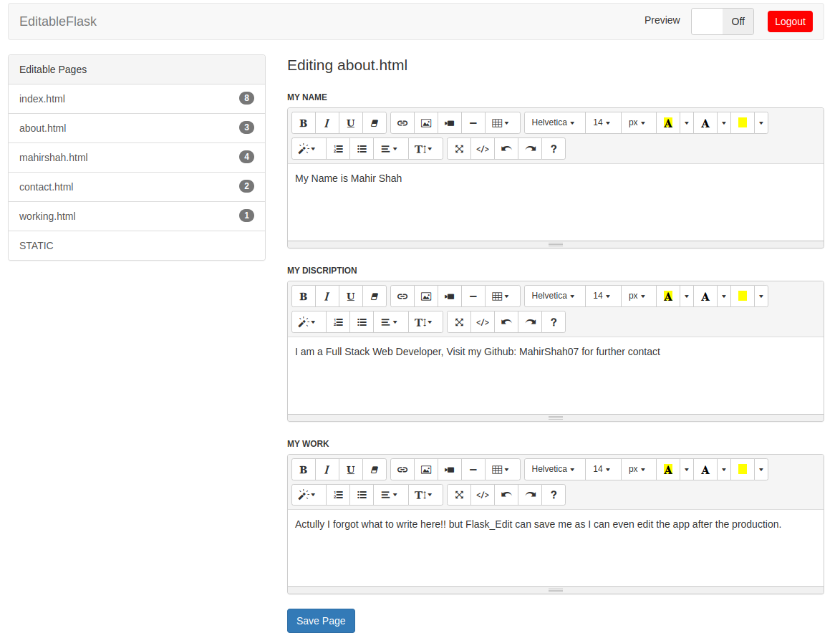Screen dimensions: 840x638
Task: Click the red Logout button
Action: [x=790, y=21]
